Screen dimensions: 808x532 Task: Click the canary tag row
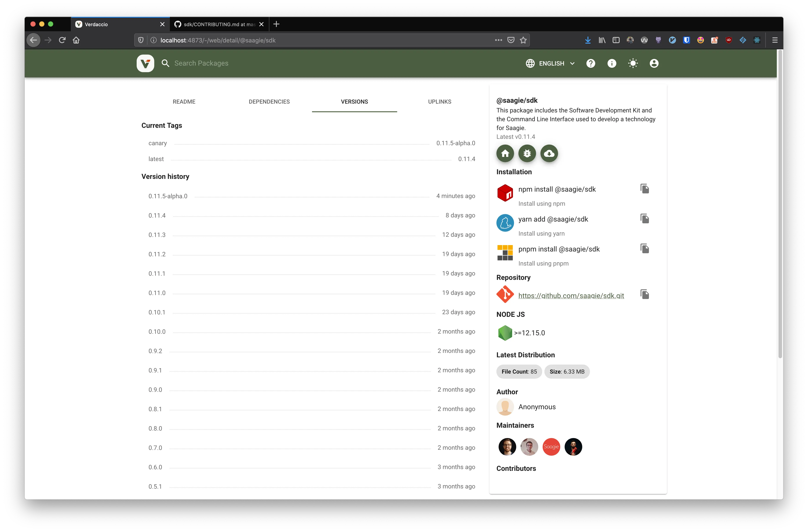coord(312,143)
